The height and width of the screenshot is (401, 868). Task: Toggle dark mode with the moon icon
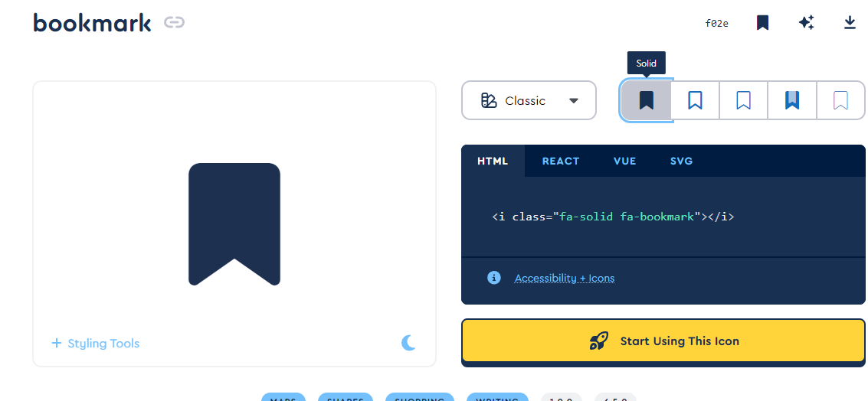[x=408, y=343]
